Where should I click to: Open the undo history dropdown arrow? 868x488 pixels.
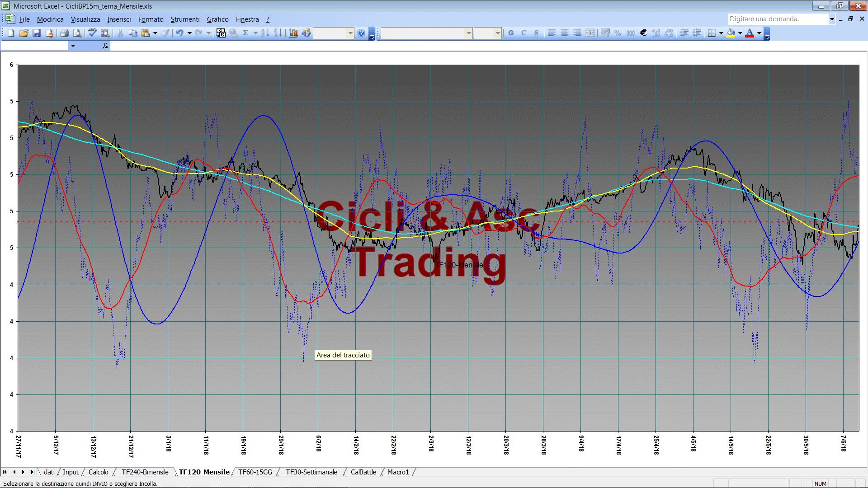[189, 33]
